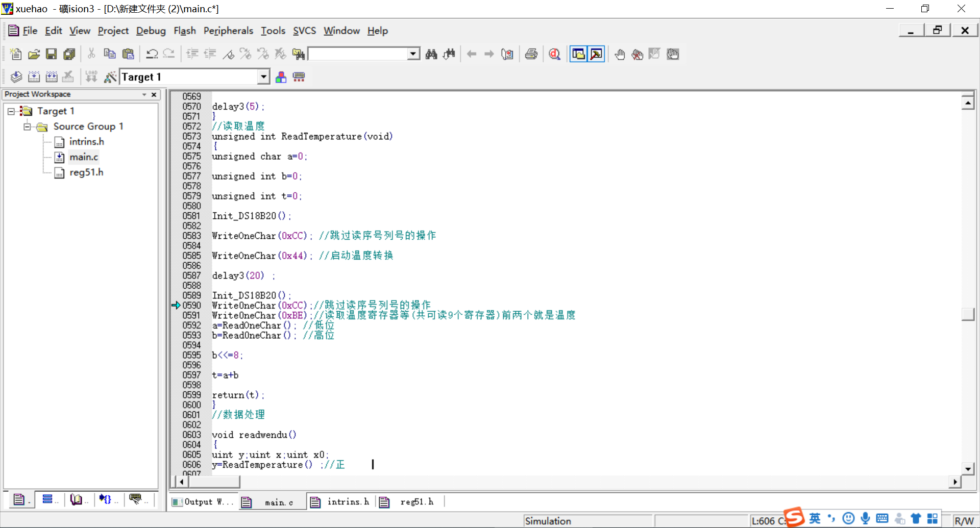This screenshot has height=528, width=980.
Task: Click the Build target icon
Action: click(34, 77)
